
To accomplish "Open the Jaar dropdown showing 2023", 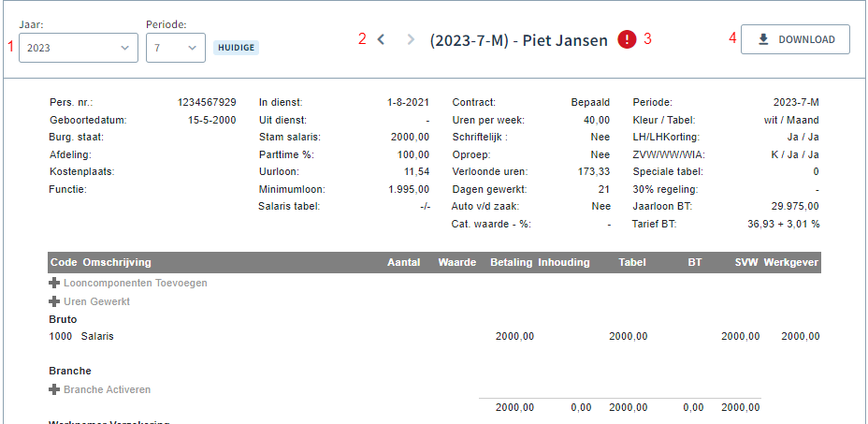I will click(x=77, y=48).
